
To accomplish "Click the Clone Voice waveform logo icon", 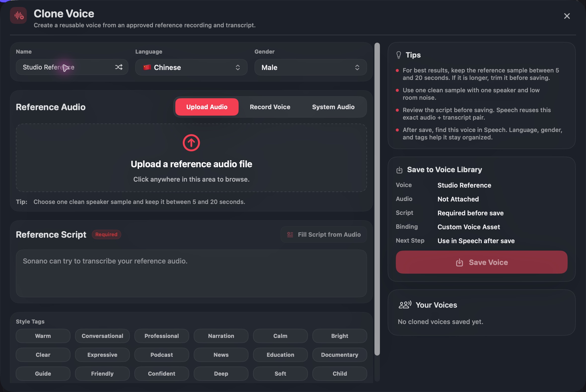I will pos(19,15).
